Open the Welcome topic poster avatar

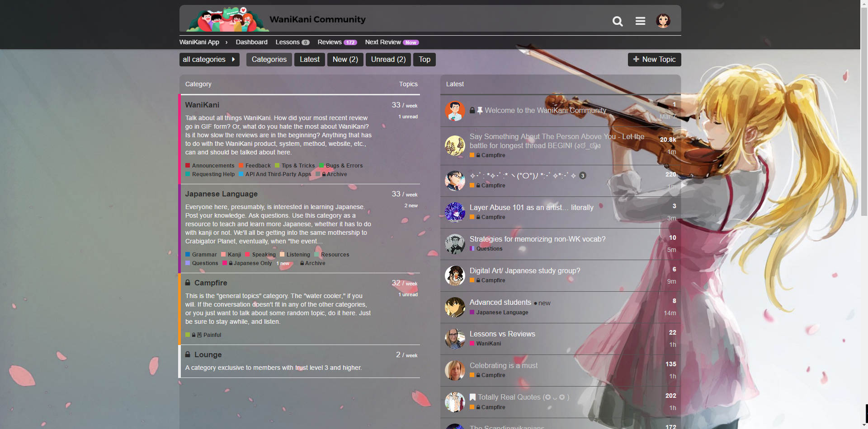point(455,111)
